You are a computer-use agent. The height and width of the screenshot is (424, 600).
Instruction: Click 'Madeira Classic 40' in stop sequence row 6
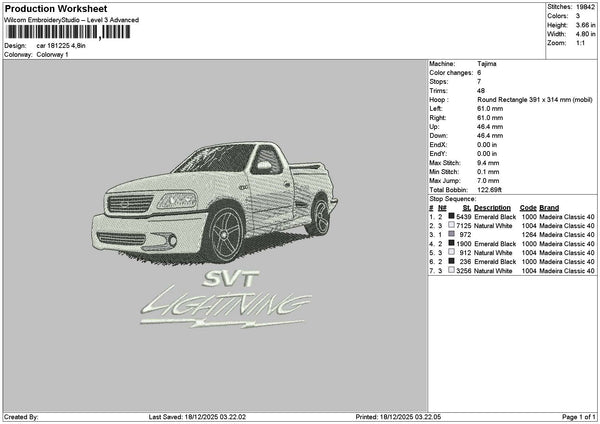click(x=567, y=262)
